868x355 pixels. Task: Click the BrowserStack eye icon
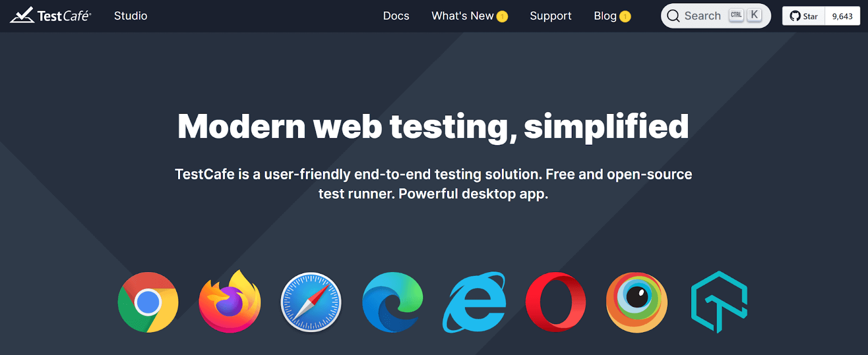click(x=637, y=302)
